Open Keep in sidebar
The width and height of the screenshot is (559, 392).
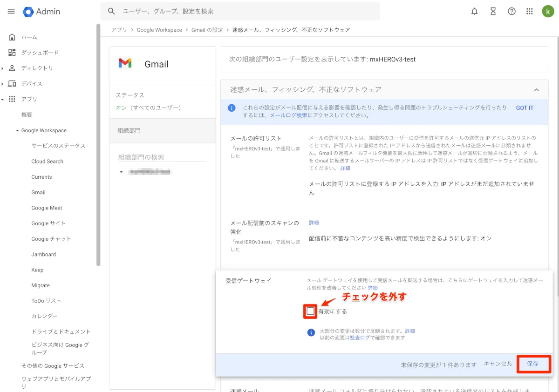pyautogui.click(x=37, y=270)
